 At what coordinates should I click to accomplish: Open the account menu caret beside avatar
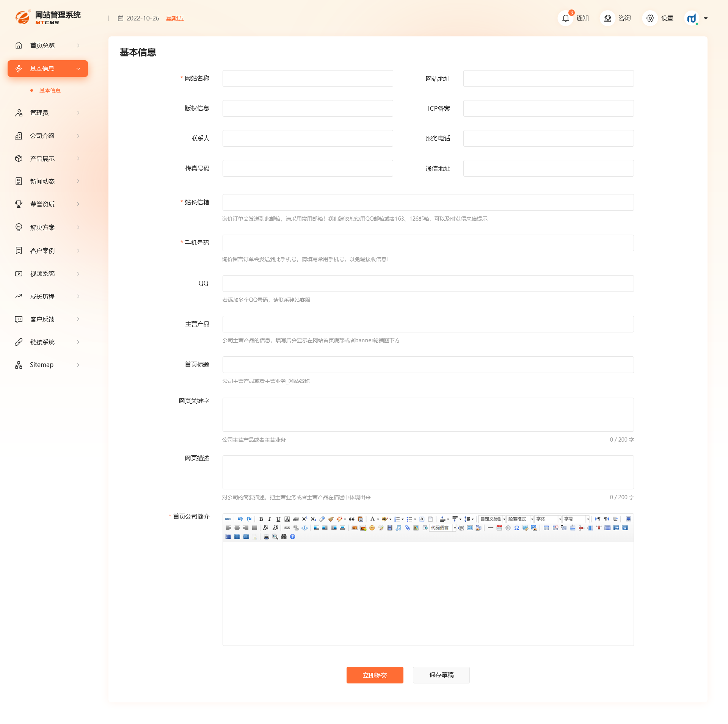click(x=706, y=18)
